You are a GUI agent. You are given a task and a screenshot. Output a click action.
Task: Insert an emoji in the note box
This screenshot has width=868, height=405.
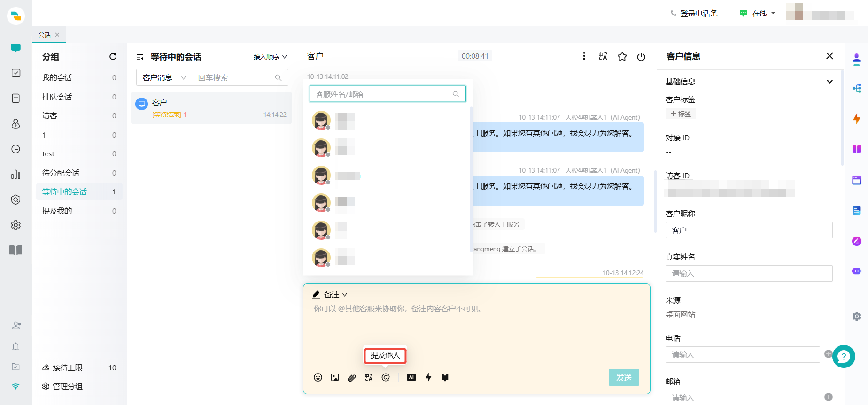point(318,377)
